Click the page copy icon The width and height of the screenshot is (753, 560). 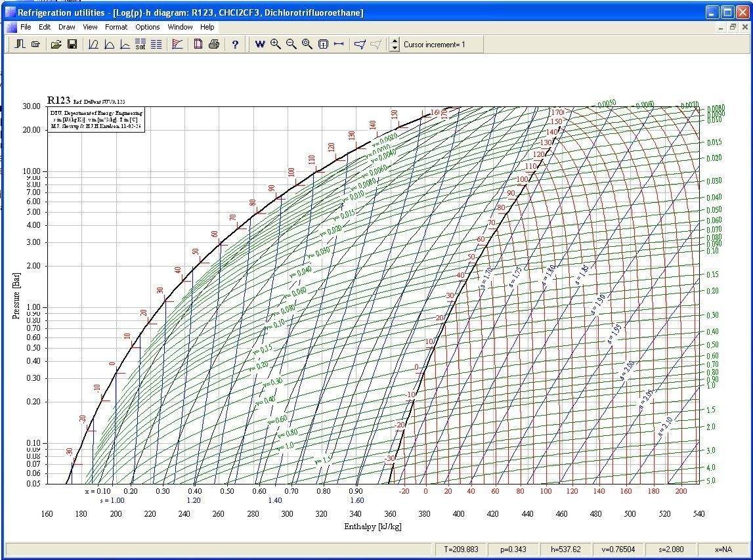point(198,44)
